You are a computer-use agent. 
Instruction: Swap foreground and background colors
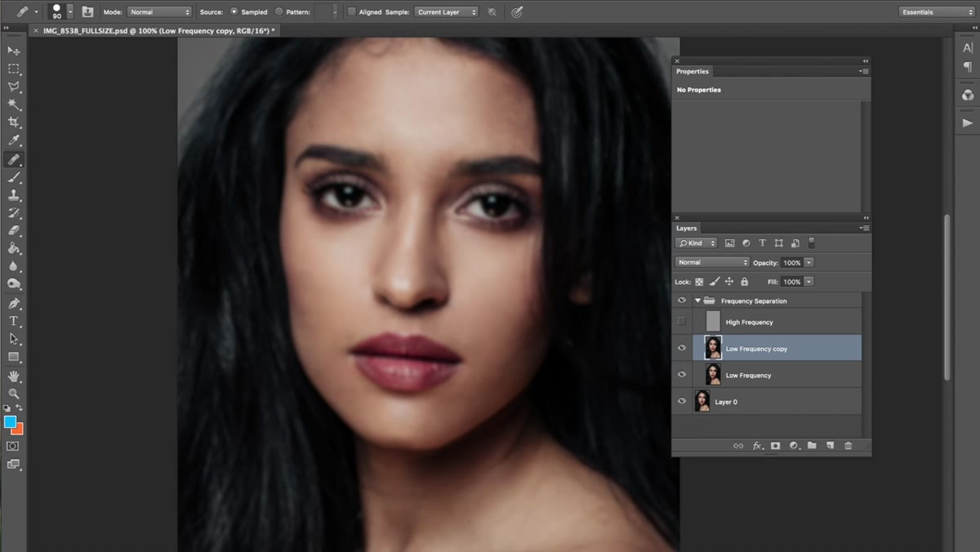[x=19, y=407]
